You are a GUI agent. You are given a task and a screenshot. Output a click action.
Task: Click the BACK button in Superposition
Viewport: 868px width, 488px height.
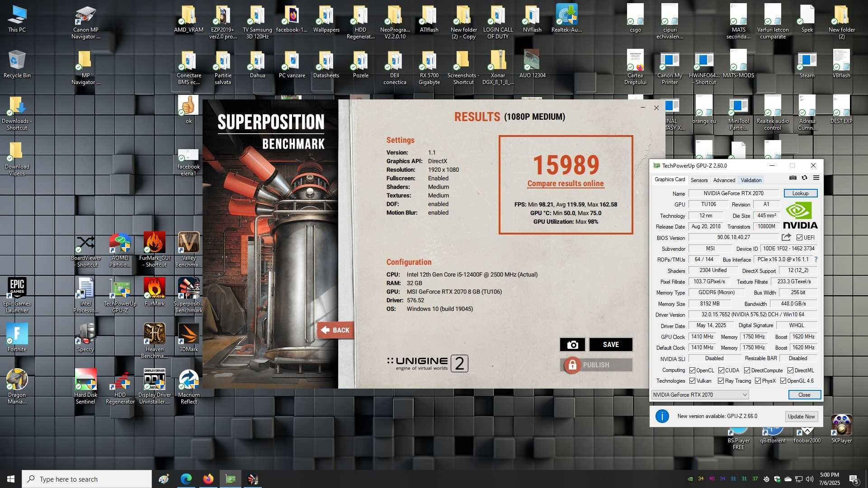coord(335,330)
